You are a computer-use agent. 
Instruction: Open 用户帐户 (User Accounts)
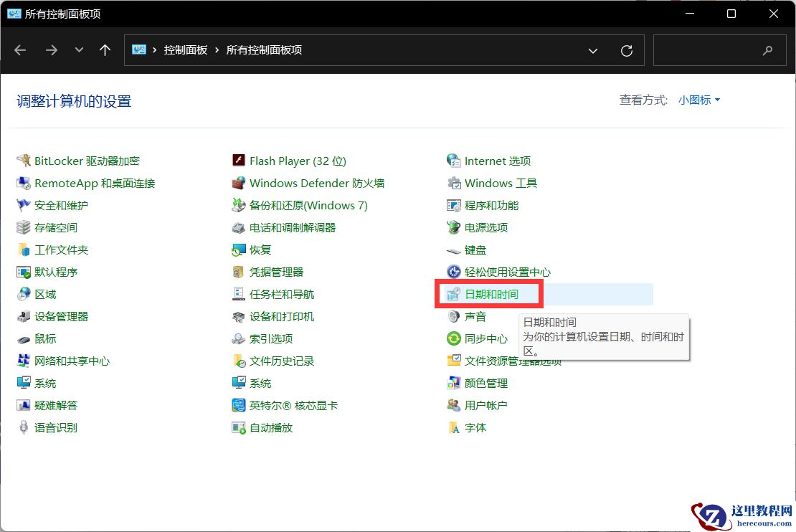tap(485, 405)
